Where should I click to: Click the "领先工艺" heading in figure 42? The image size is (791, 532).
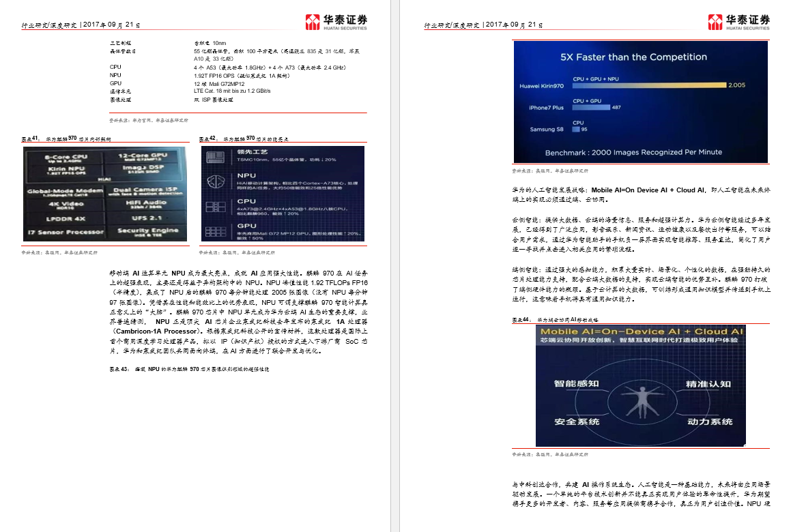pos(253,152)
